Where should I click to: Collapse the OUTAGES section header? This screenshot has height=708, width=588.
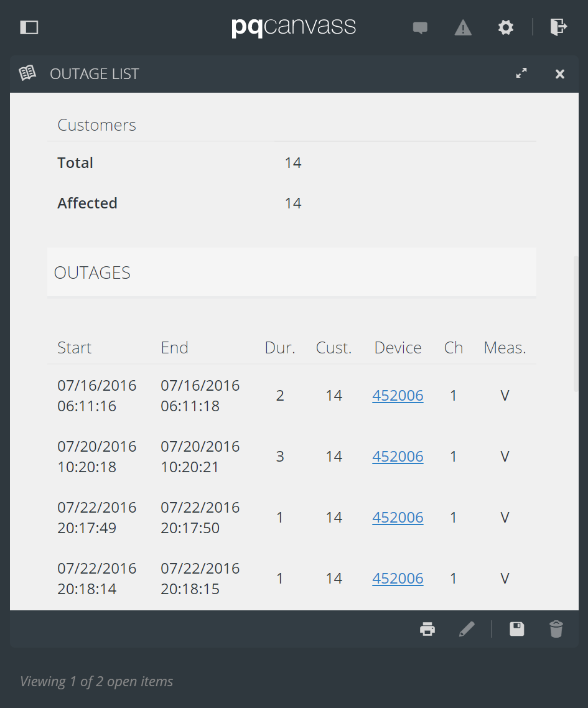click(92, 272)
